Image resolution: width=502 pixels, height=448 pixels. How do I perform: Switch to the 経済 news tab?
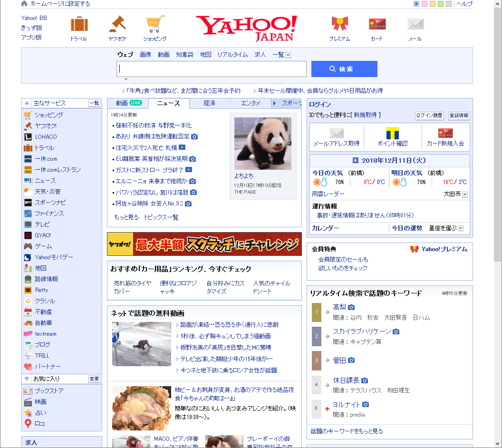(209, 103)
